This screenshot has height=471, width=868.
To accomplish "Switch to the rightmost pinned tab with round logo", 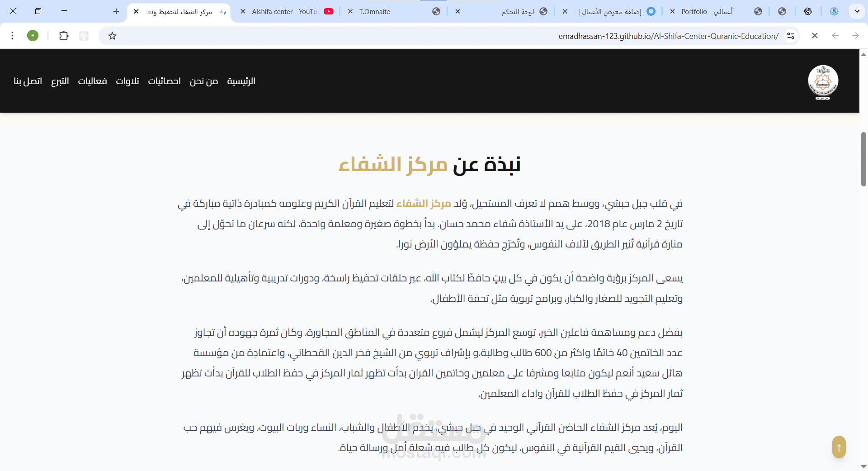I will (834, 11).
